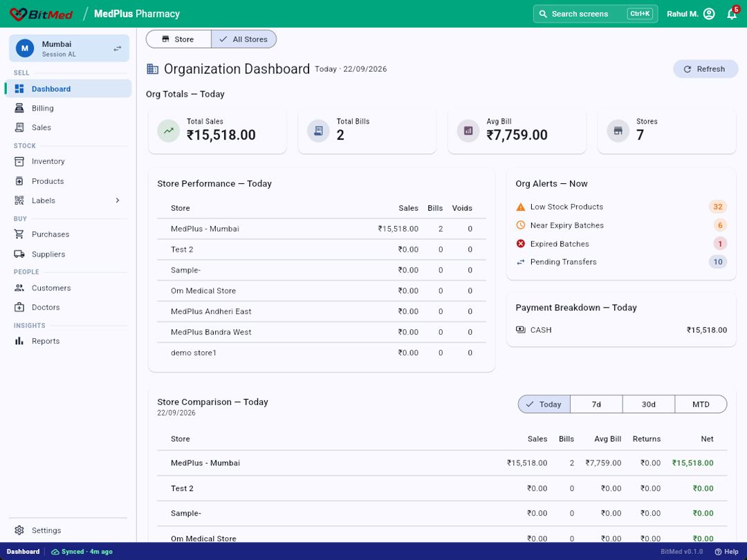Select the Today comparison range

point(544,404)
